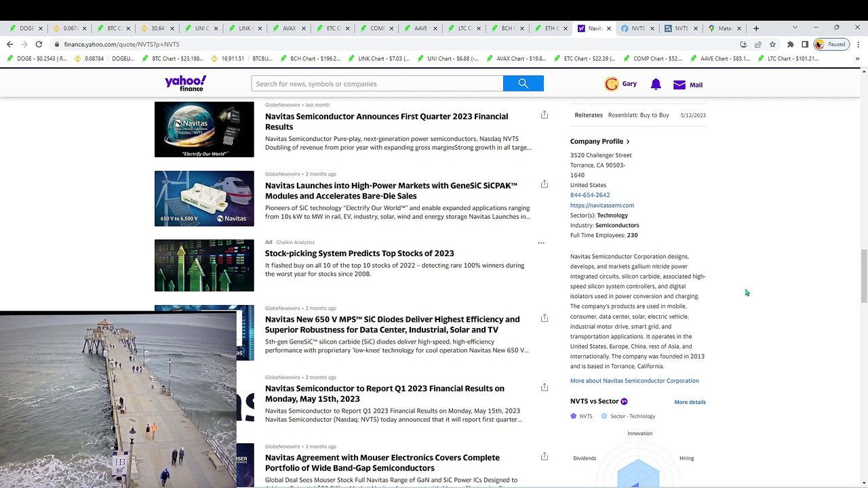Bookmark this page with the star icon

(x=772, y=44)
